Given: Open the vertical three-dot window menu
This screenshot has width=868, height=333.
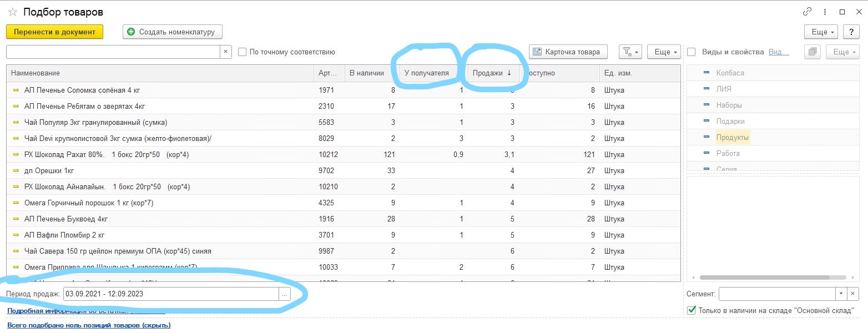Looking at the screenshot, I should click(825, 12).
